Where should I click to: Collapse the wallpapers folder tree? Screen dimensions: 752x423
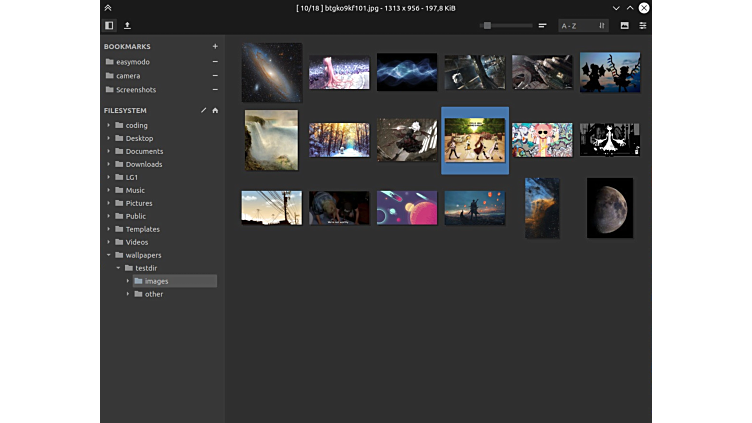(108, 255)
